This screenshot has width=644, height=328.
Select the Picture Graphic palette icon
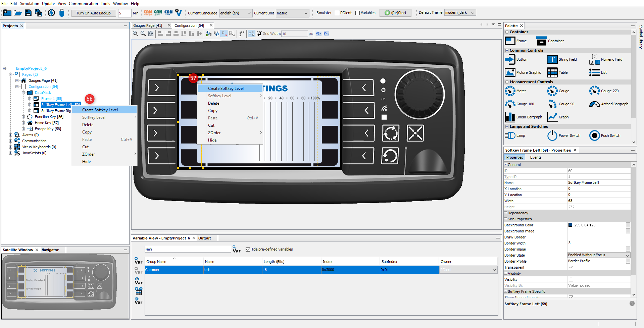(x=510, y=72)
